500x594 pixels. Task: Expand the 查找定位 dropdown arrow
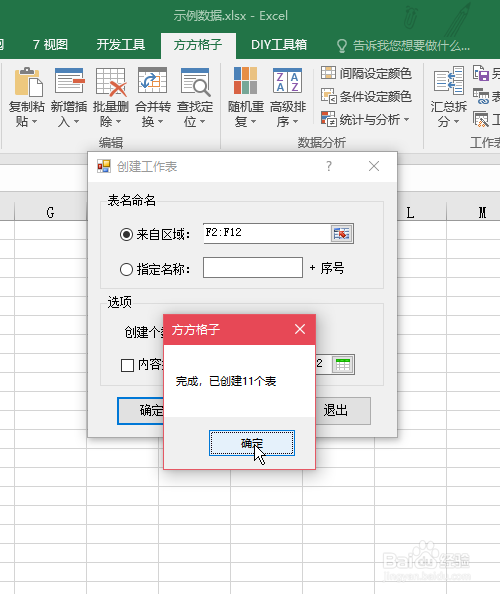point(202,122)
